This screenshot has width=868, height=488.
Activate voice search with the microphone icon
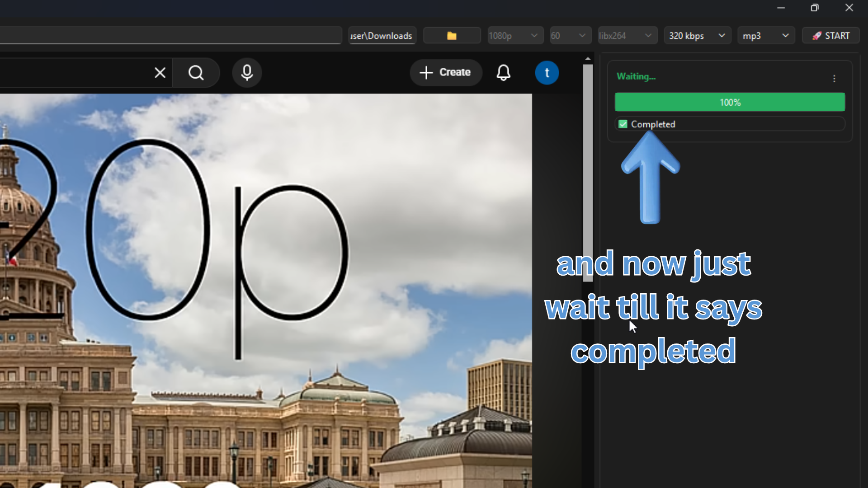(247, 73)
